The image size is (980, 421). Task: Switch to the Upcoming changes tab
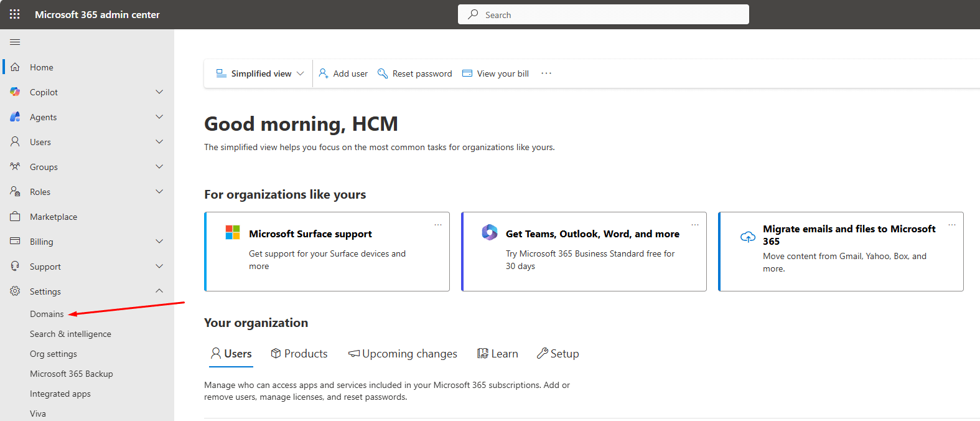tap(403, 354)
